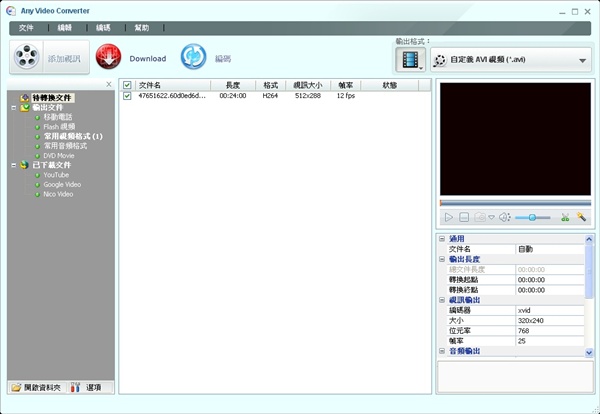Select the 已下載文件 tree folder

(x=52, y=165)
